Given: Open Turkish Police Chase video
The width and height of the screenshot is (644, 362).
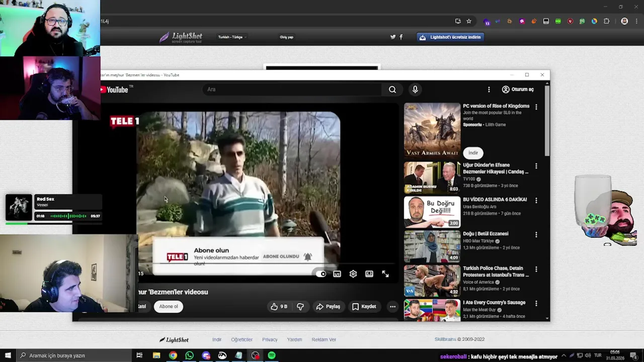Looking at the screenshot, I should point(432,281).
